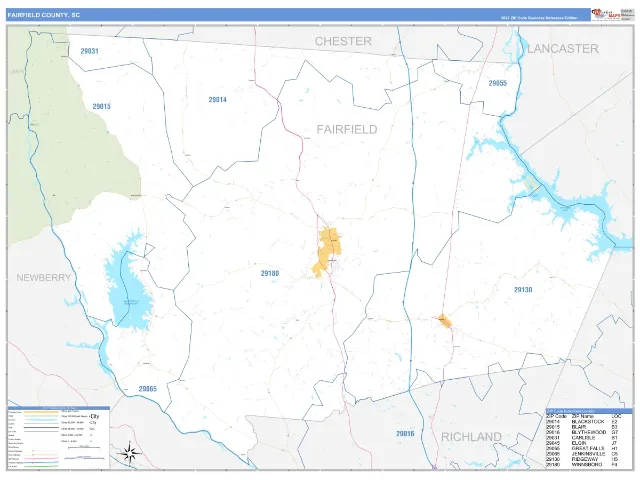640x480 pixels.
Task: Click the compass rose icon
Action: coord(129,453)
